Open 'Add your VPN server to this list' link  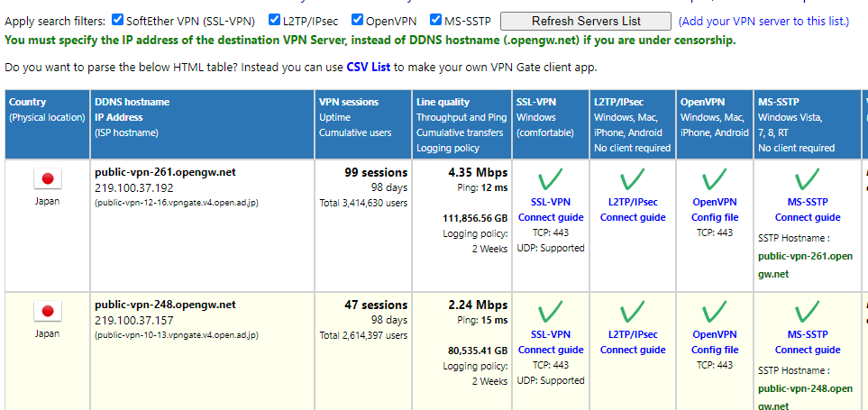763,21
